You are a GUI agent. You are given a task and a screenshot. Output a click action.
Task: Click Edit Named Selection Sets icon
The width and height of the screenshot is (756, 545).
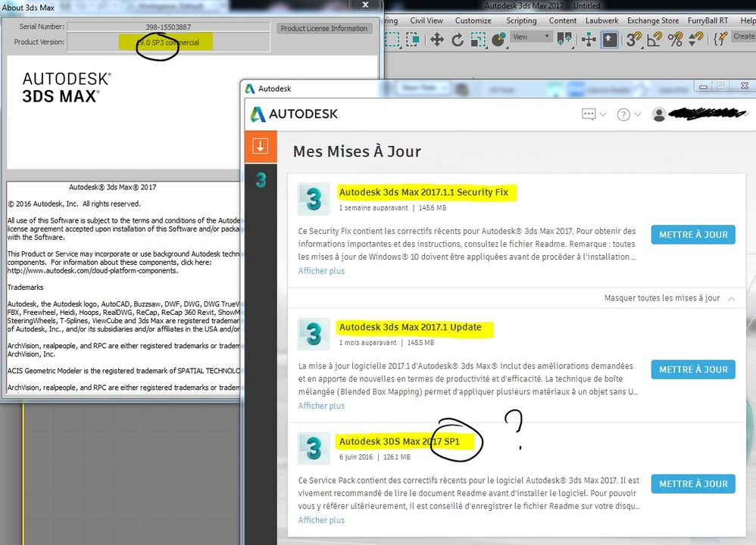click(720, 39)
